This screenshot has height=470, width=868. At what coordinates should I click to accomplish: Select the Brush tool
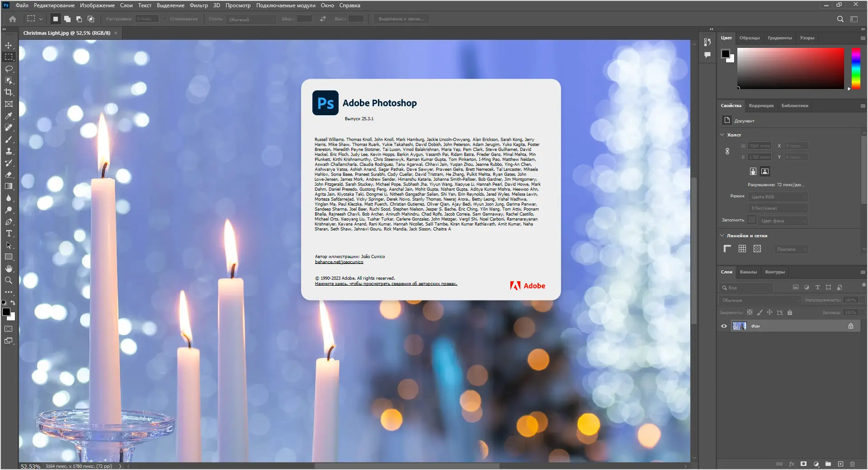click(8, 140)
